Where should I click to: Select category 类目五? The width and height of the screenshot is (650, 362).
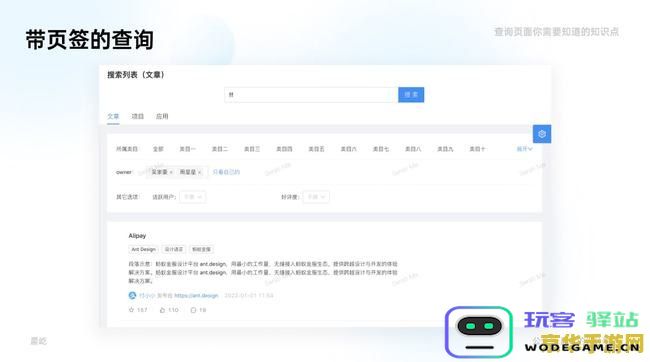(x=316, y=149)
